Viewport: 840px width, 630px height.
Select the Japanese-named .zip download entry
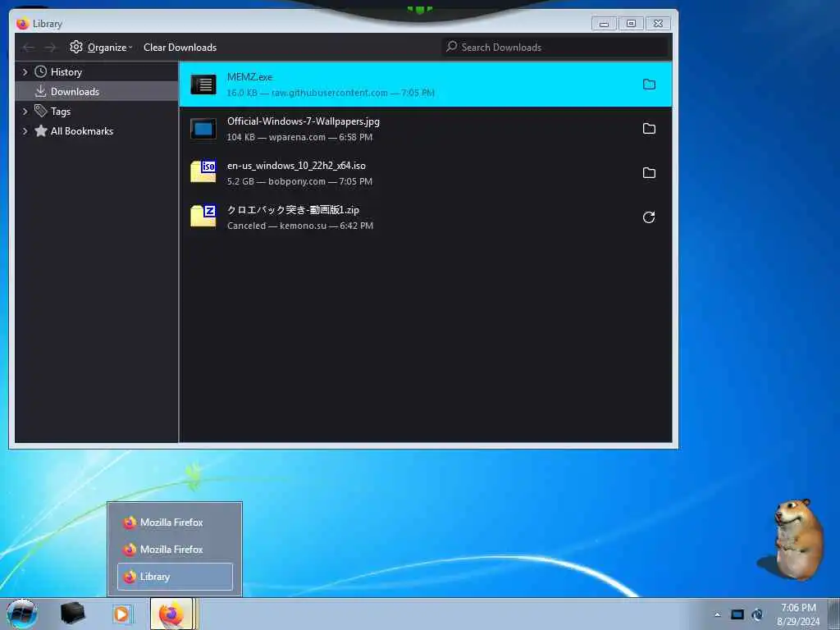click(x=426, y=217)
